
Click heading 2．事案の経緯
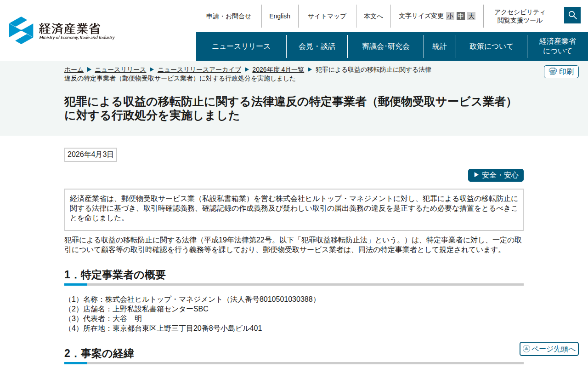click(x=99, y=354)
